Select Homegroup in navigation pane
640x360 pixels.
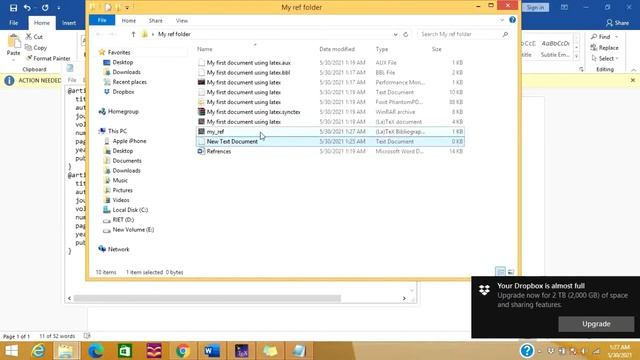123,111
